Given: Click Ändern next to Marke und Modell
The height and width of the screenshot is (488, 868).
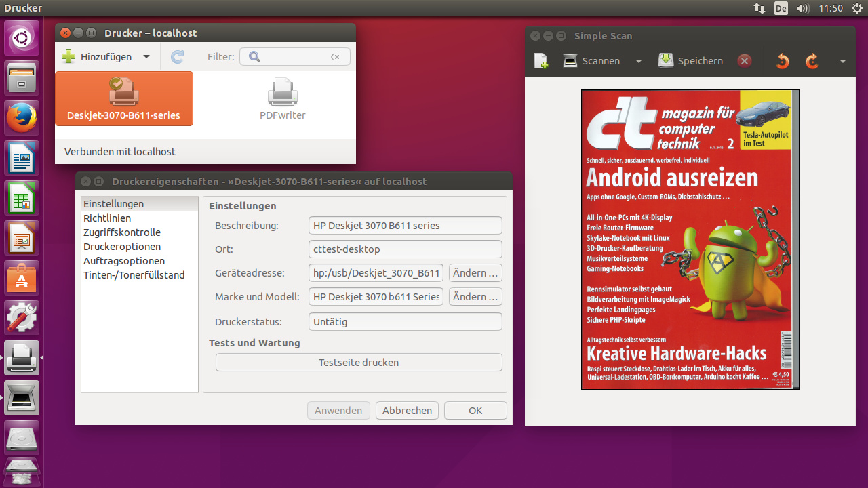Looking at the screenshot, I should coord(475,297).
